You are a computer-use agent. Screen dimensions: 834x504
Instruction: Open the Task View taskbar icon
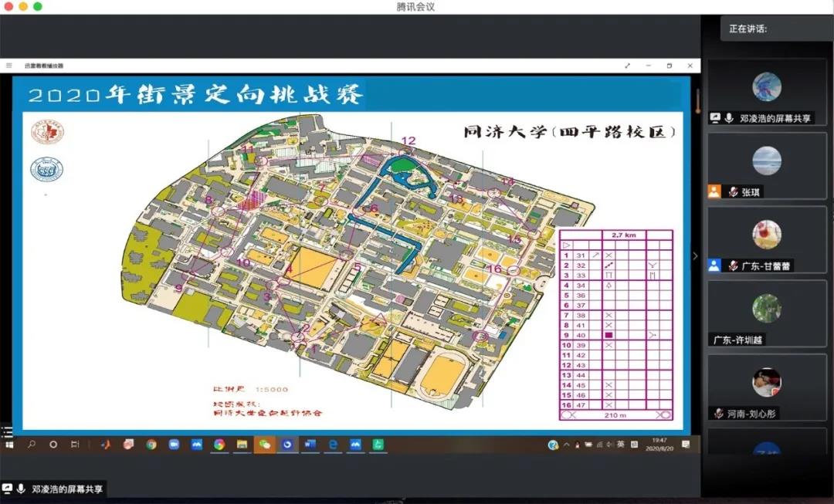[x=75, y=445]
